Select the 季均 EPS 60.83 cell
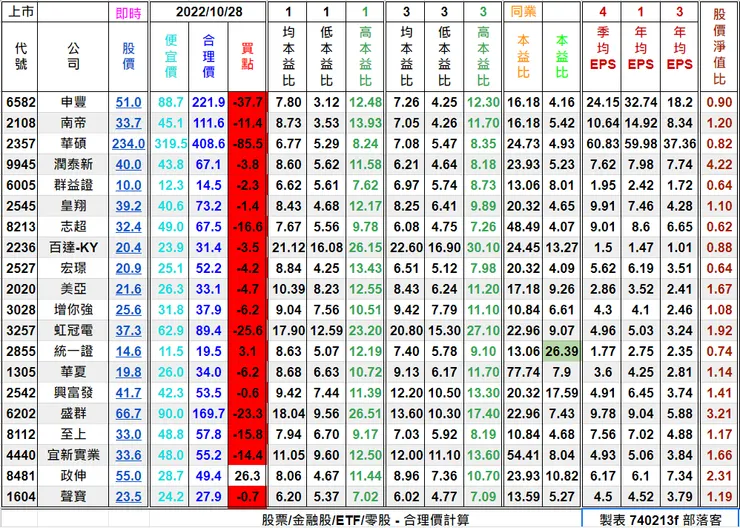The height and width of the screenshot is (528, 740). pos(603,144)
